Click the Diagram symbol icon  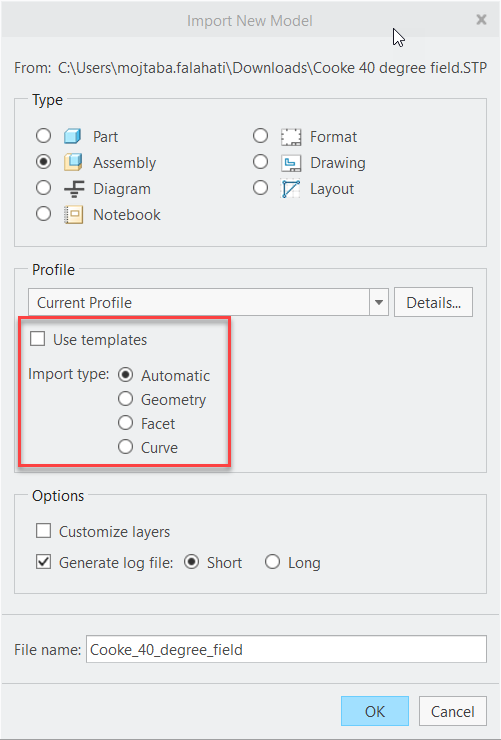coord(74,189)
